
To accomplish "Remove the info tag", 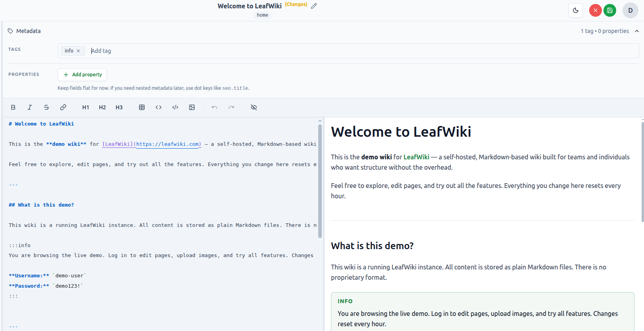I will [78, 51].
